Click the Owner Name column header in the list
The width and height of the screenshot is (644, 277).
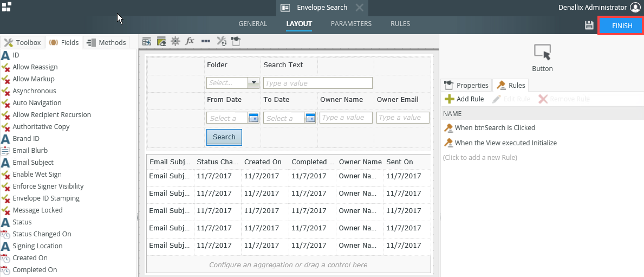coord(360,162)
